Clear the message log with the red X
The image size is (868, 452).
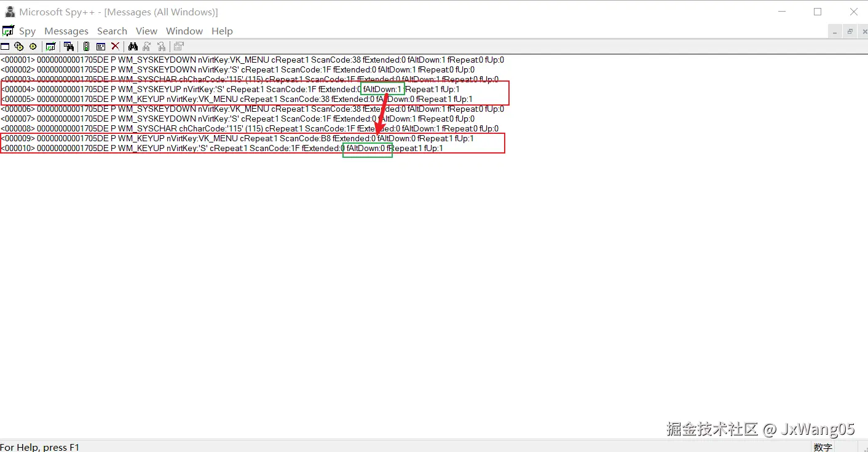[x=115, y=47]
